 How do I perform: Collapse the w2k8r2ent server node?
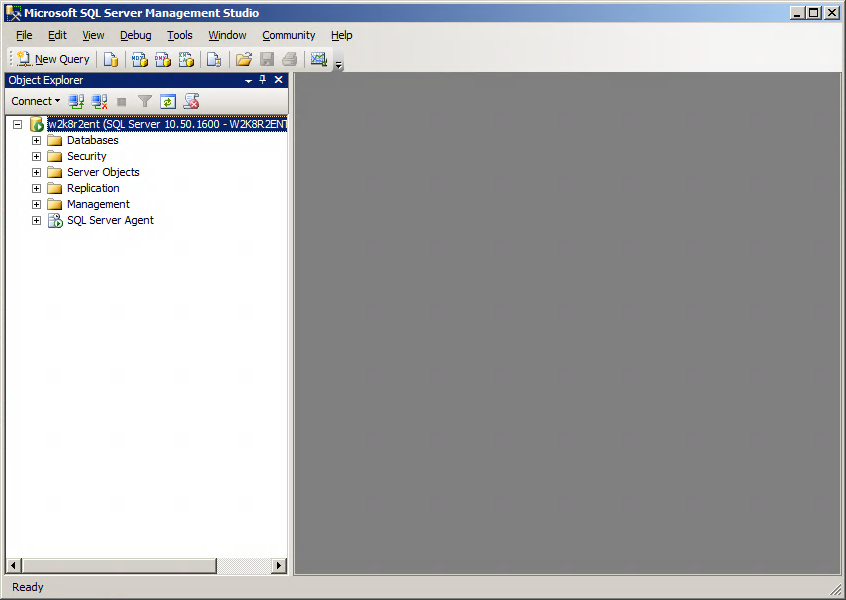tap(17, 124)
